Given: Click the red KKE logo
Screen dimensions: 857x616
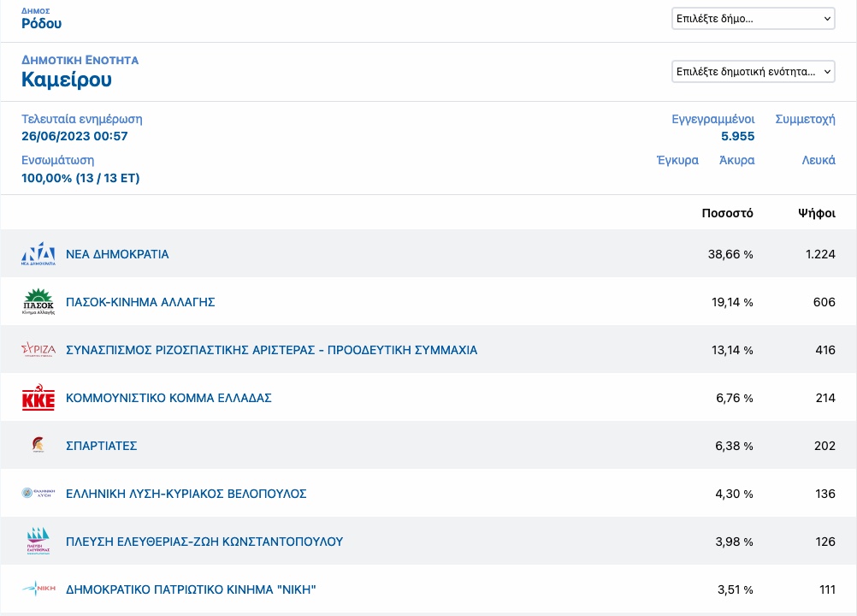Looking at the screenshot, I should coord(38,397).
